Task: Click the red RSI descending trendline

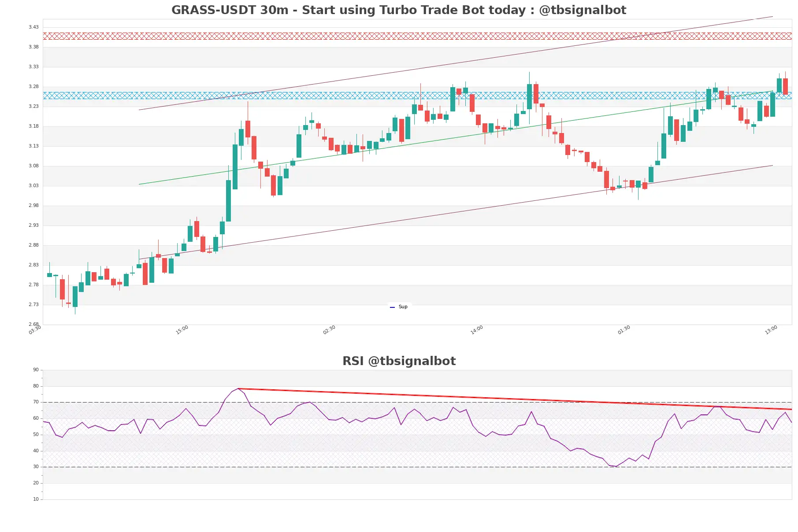Action: (515, 399)
